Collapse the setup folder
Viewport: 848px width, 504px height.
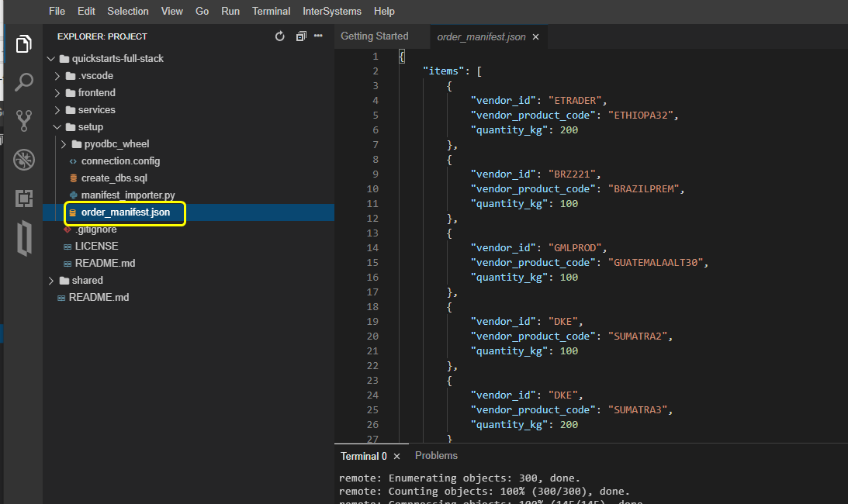[90, 127]
